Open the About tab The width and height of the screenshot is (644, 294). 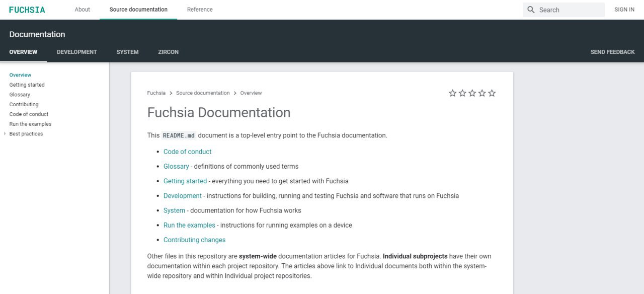click(x=82, y=10)
